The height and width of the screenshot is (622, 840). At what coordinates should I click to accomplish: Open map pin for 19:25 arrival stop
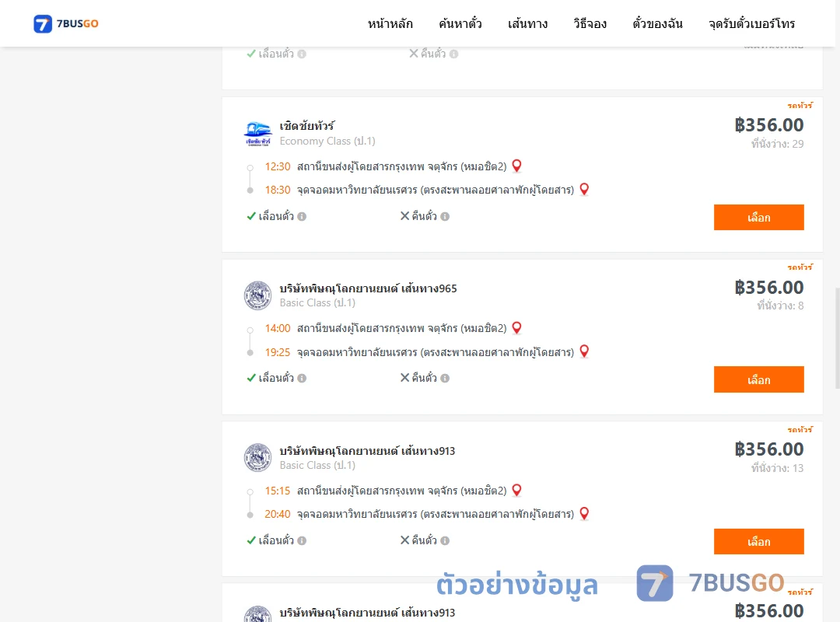584,351
